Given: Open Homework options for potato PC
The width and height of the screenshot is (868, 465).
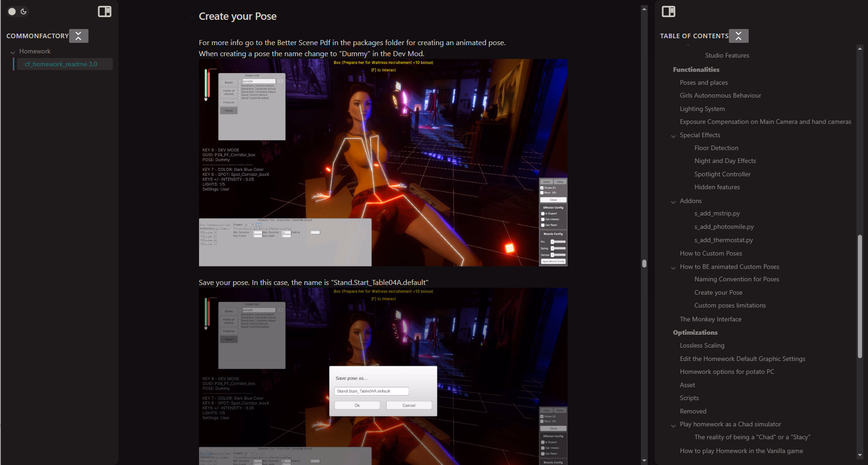Looking at the screenshot, I should 727,372.
